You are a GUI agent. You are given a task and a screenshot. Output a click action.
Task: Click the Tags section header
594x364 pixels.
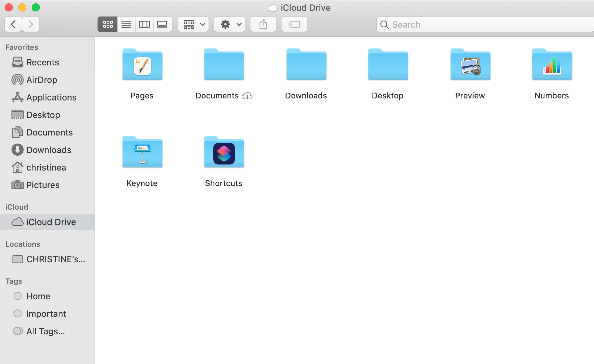point(14,281)
